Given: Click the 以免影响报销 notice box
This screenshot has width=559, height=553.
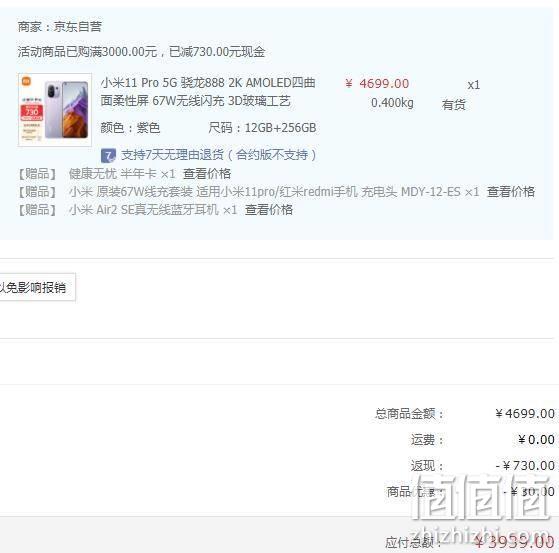Looking at the screenshot, I should coord(37,287).
